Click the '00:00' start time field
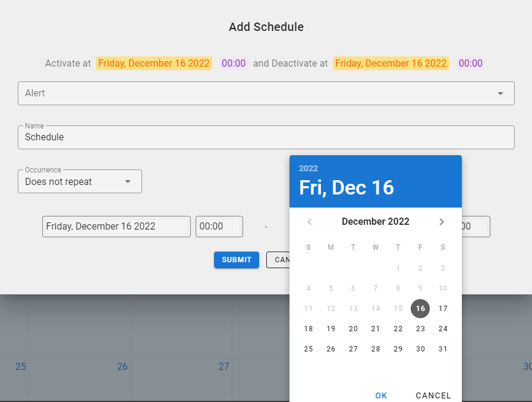Viewport: 532px width, 402px height. [219, 227]
